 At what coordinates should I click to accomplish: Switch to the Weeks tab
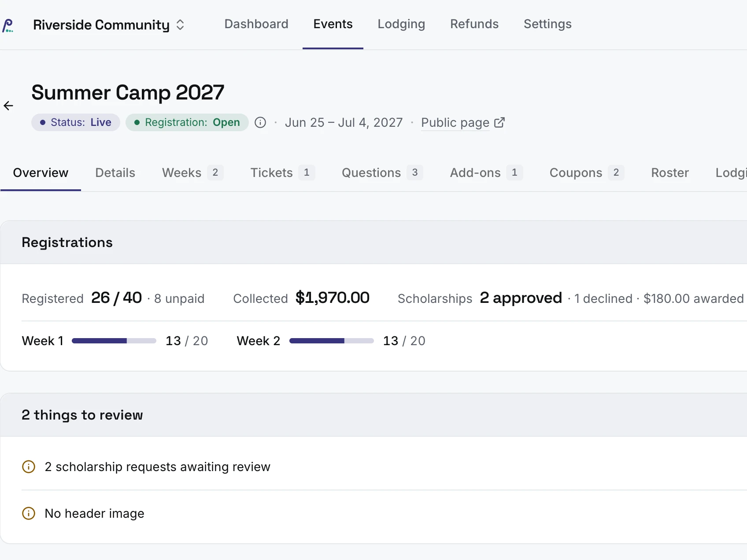click(x=192, y=173)
